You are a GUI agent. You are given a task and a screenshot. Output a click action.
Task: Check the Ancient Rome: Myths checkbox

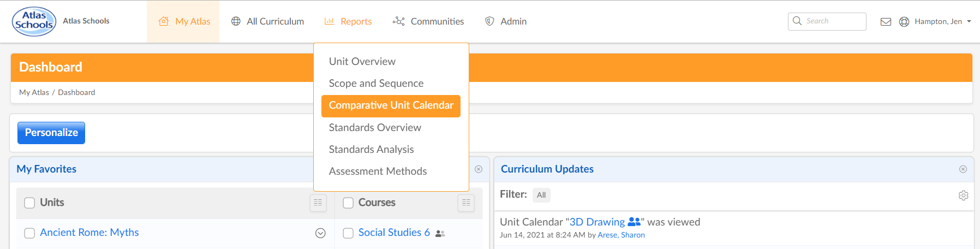pyautogui.click(x=29, y=233)
